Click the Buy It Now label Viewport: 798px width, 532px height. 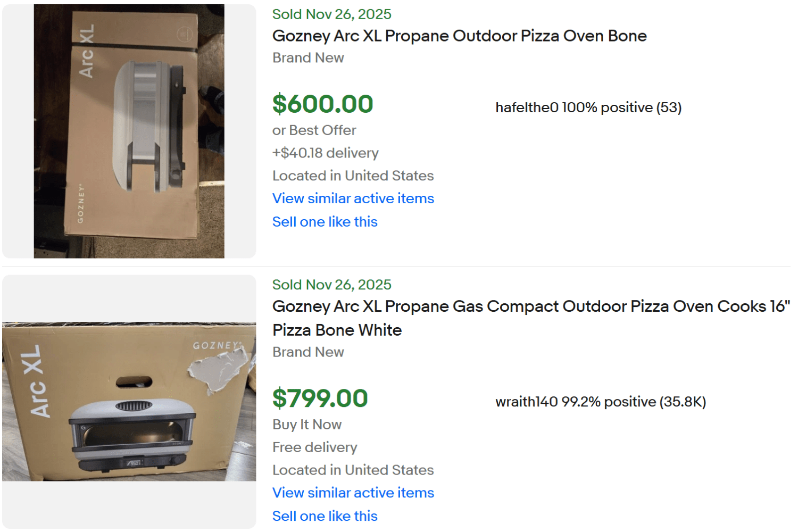click(x=307, y=425)
